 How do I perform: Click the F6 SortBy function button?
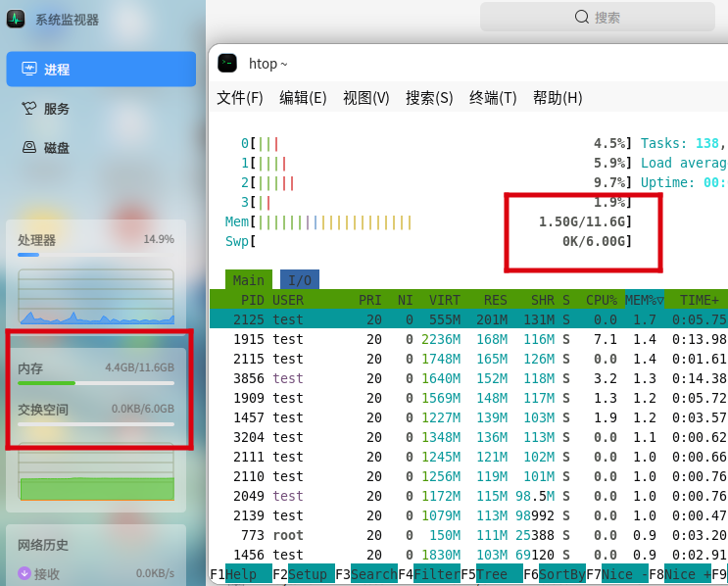click(x=555, y=574)
